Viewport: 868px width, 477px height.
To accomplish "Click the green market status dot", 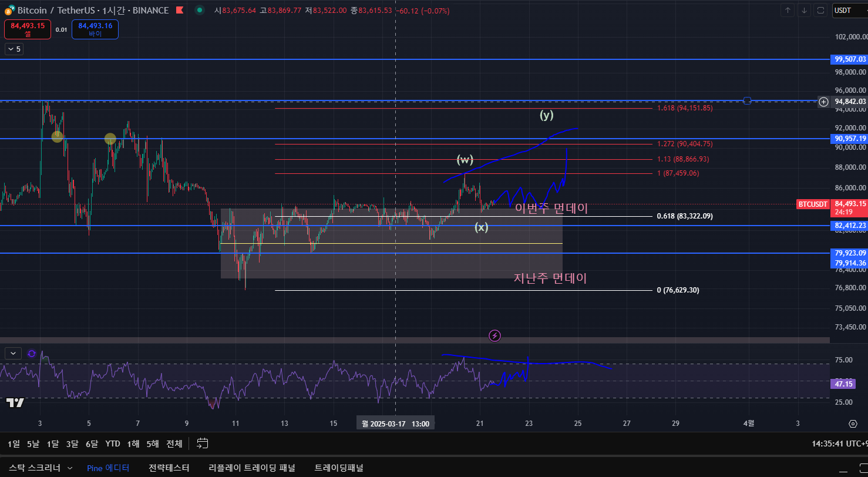I will click(x=200, y=11).
